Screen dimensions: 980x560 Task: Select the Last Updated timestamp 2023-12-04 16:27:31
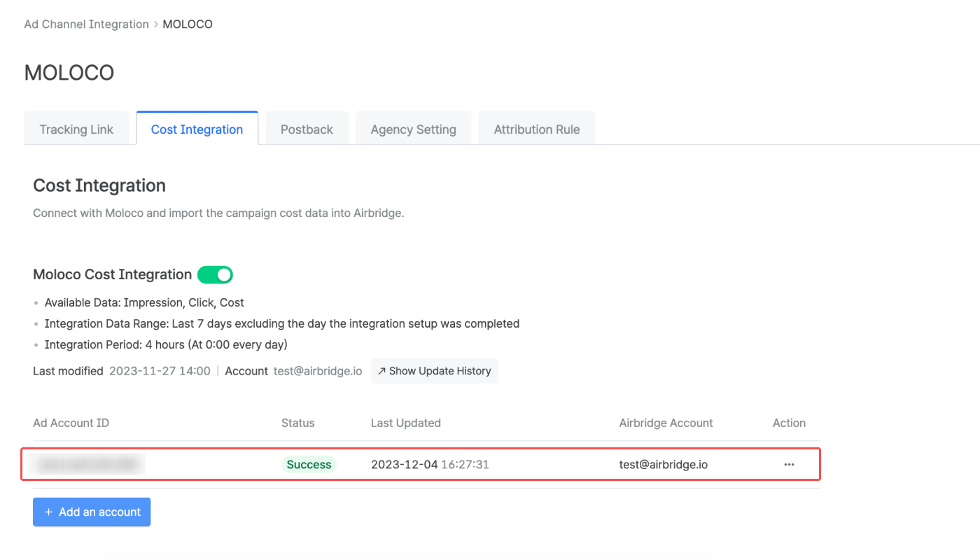430,464
